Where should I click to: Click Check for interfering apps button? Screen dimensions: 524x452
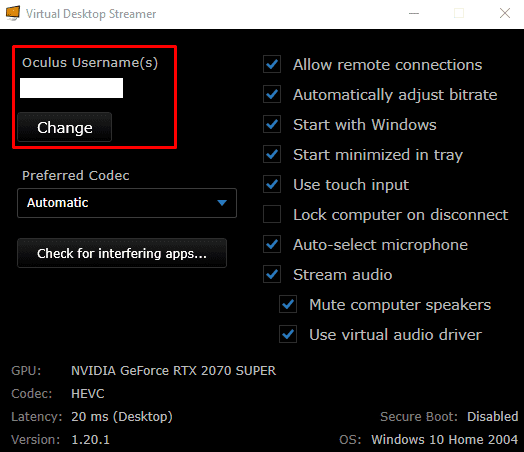(x=122, y=253)
